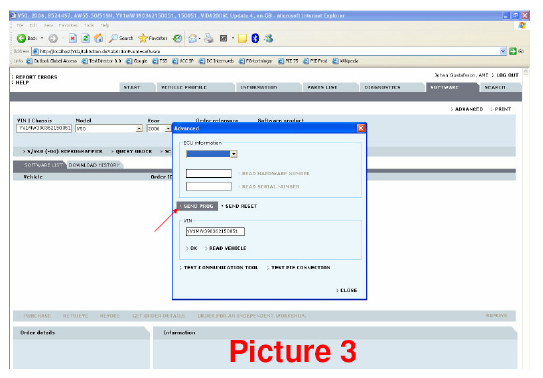543x378 pixels.
Task: Click the TEST PIN CONNECTION link
Action: [301, 267]
